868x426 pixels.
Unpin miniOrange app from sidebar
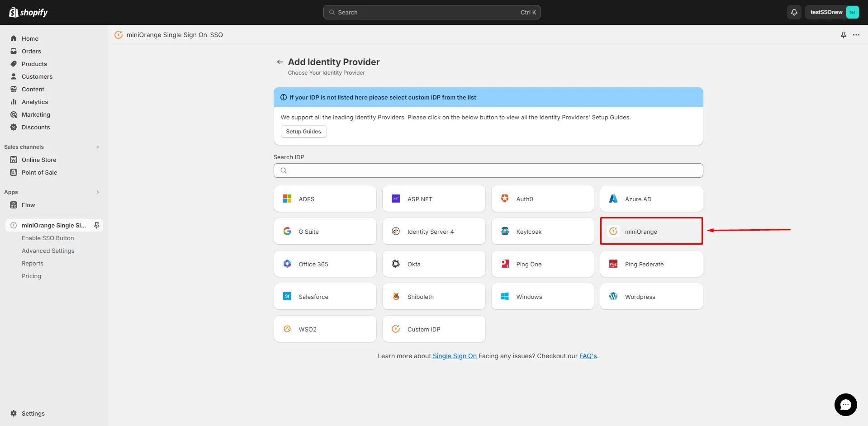click(97, 225)
